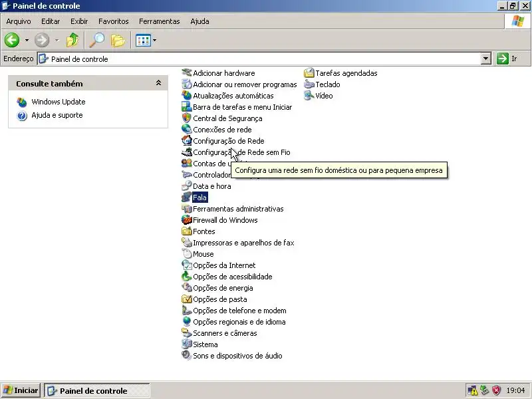This screenshot has width=532, height=399.
Task: Click the red security shield tray icon
Action: 496,390
